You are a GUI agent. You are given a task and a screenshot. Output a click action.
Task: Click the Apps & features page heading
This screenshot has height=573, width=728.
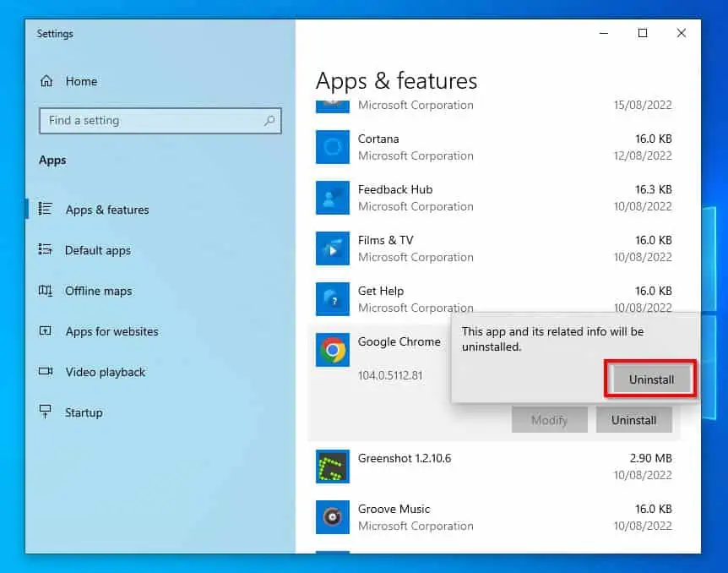click(x=396, y=81)
